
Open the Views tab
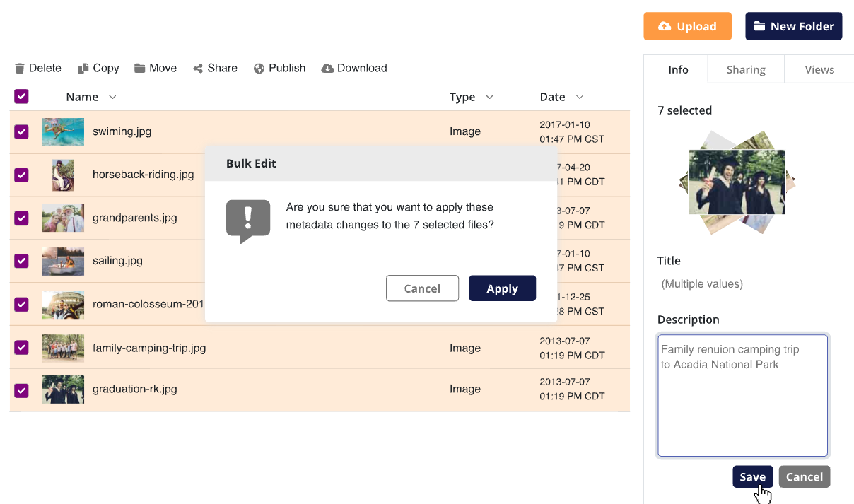pos(819,69)
